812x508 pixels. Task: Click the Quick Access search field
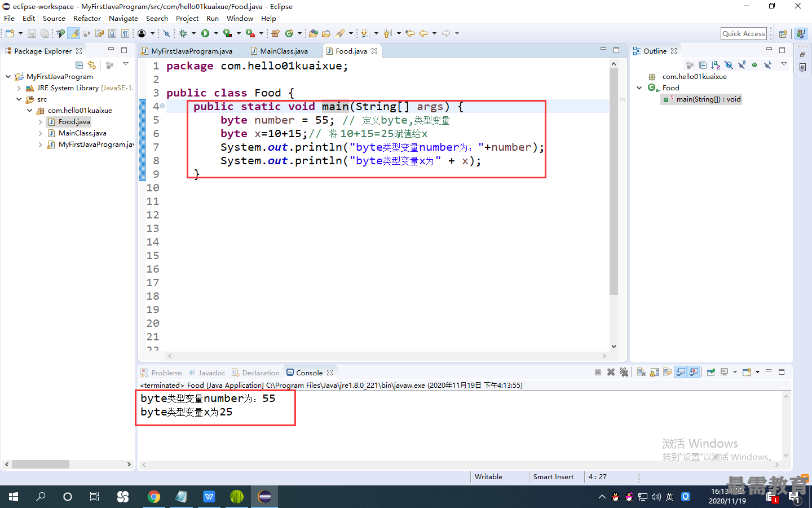[x=744, y=34]
